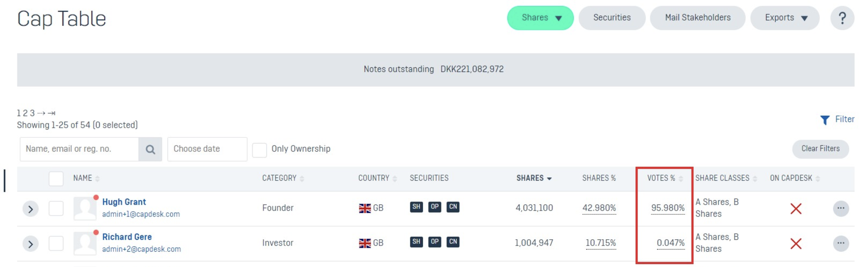Switch to the Securities view

tap(612, 18)
